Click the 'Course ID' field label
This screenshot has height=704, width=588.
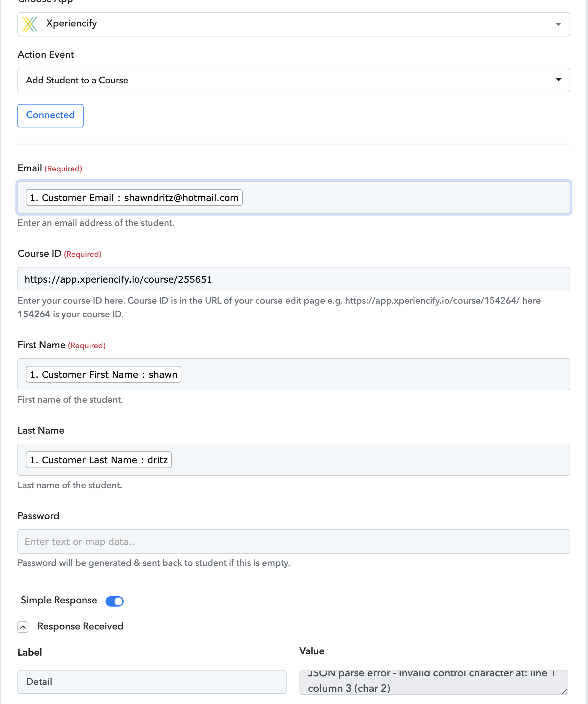click(40, 254)
